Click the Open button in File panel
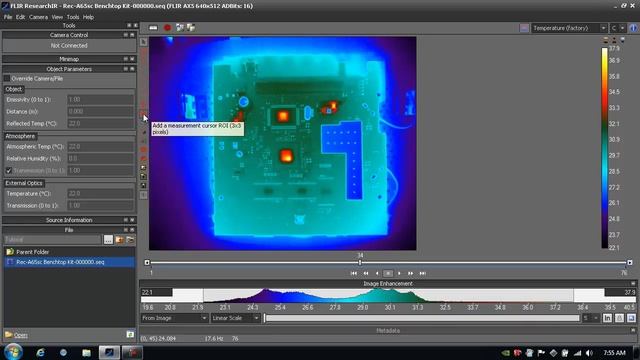 16,335
